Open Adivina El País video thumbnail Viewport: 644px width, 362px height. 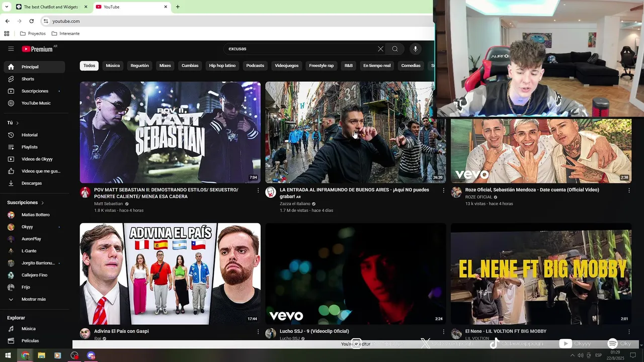tap(170, 274)
